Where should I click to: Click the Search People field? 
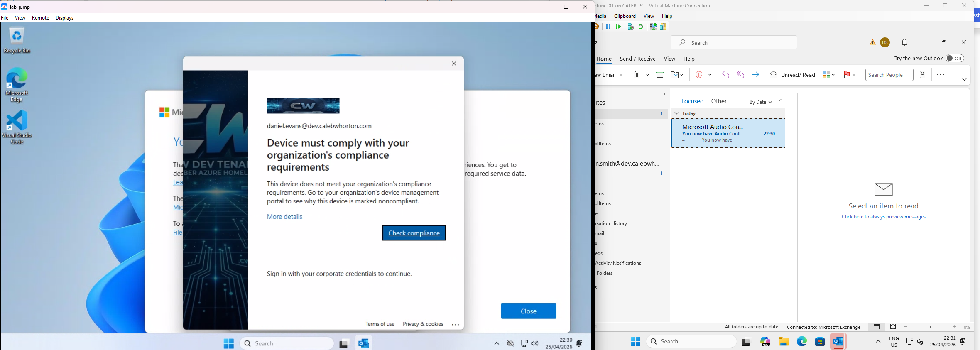point(889,75)
